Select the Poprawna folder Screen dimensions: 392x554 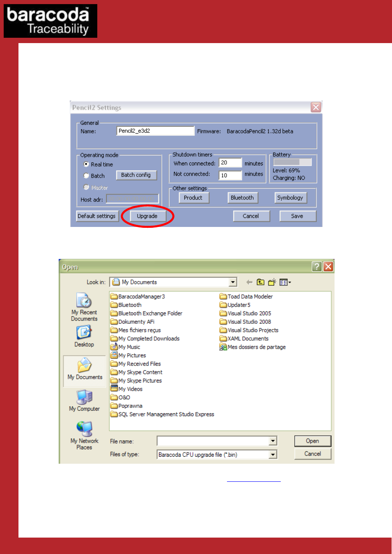127,406
